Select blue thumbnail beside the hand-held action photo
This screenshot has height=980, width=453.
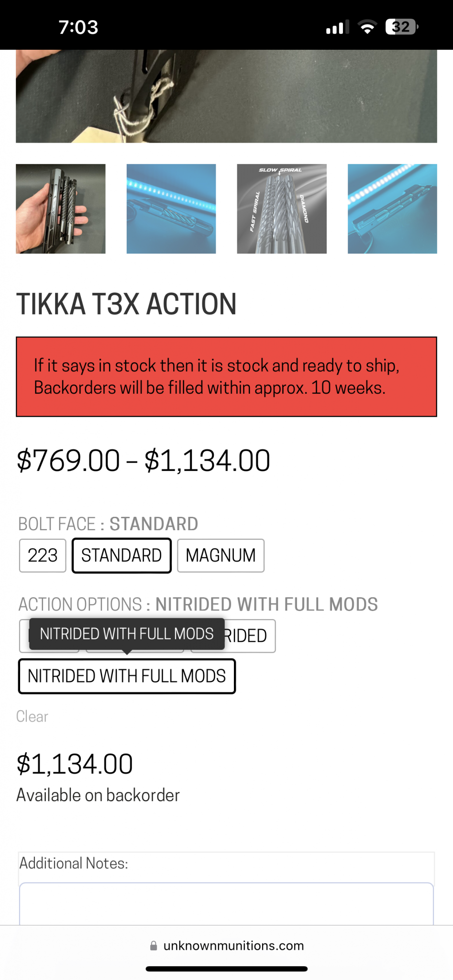tap(171, 209)
